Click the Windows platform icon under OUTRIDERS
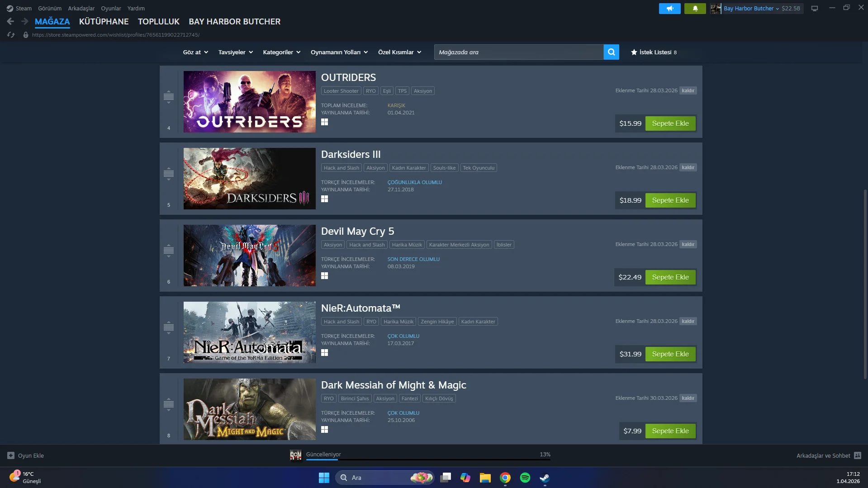 [324, 122]
